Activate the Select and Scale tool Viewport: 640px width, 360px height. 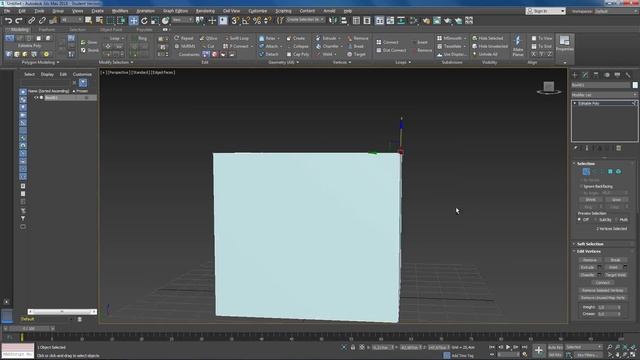point(155,20)
